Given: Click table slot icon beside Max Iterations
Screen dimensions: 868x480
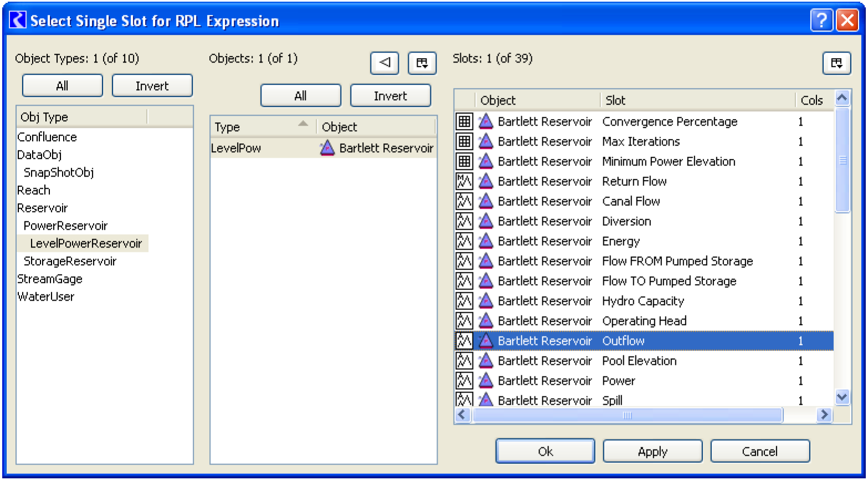Looking at the screenshot, I should coord(464,142).
